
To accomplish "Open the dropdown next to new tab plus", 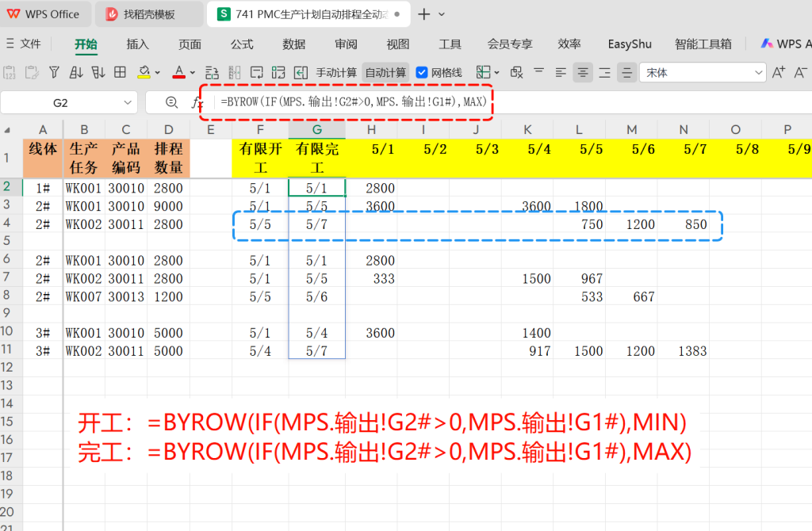I will point(442,14).
